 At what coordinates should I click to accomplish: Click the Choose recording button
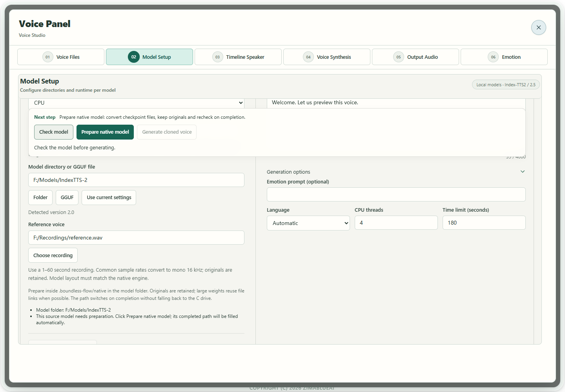(53, 255)
